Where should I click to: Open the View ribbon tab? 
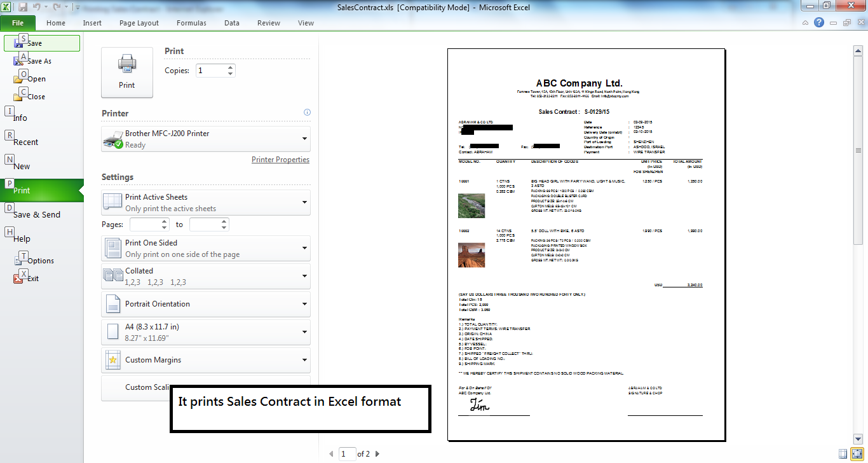pos(306,23)
